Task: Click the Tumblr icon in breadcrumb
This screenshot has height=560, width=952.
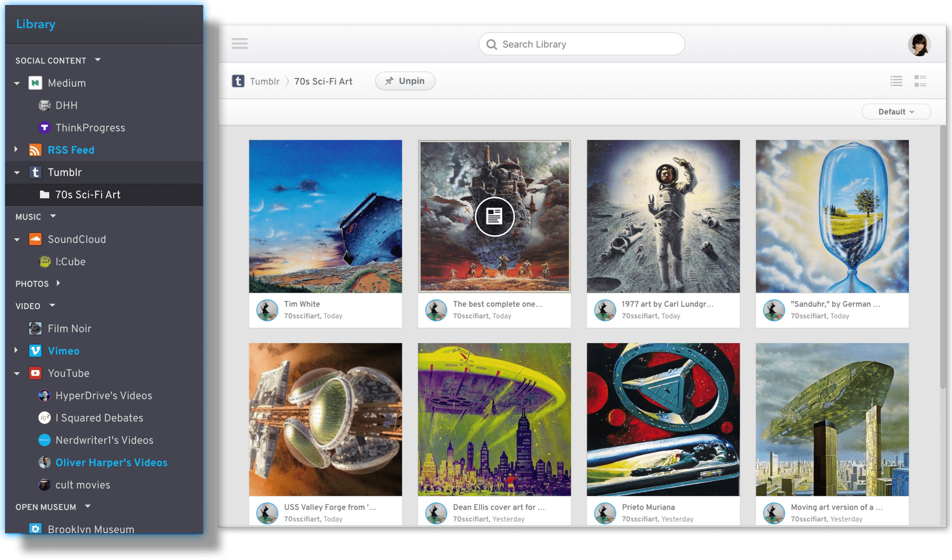Action: pyautogui.click(x=238, y=81)
